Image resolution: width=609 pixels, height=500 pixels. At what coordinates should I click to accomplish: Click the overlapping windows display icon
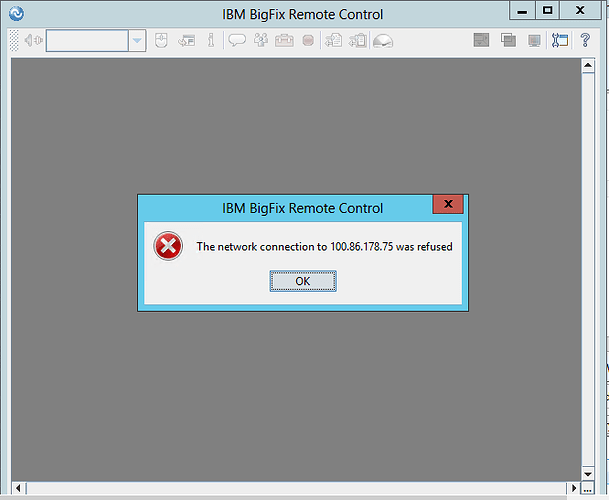click(x=508, y=40)
